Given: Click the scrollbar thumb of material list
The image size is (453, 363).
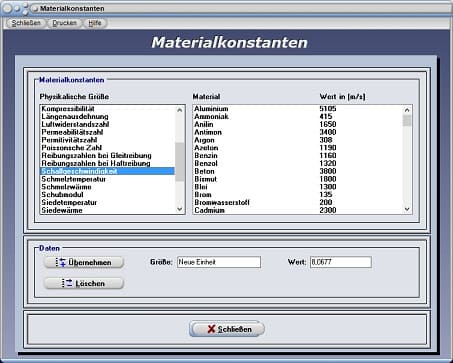Looking at the screenshot, I should tap(407, 120).
